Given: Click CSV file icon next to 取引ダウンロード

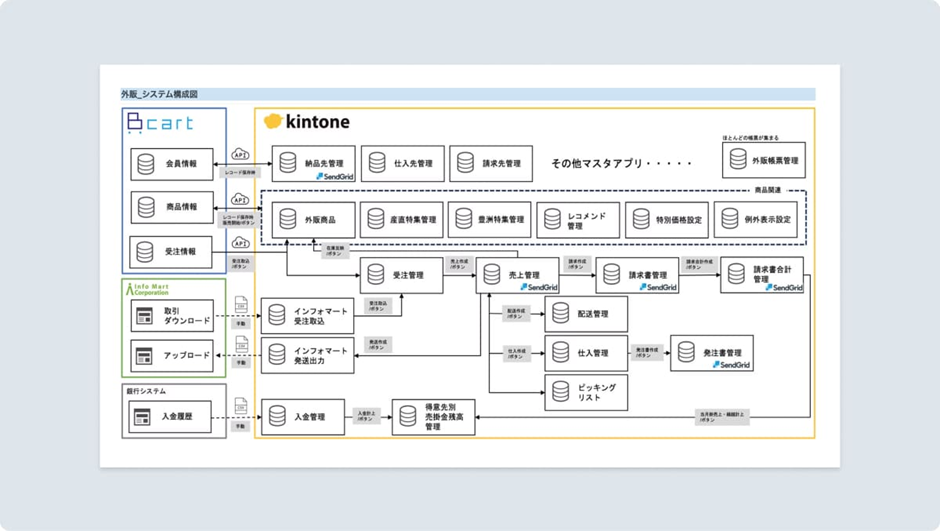Looking at the screenshot, I should click(x=241, y=304).
